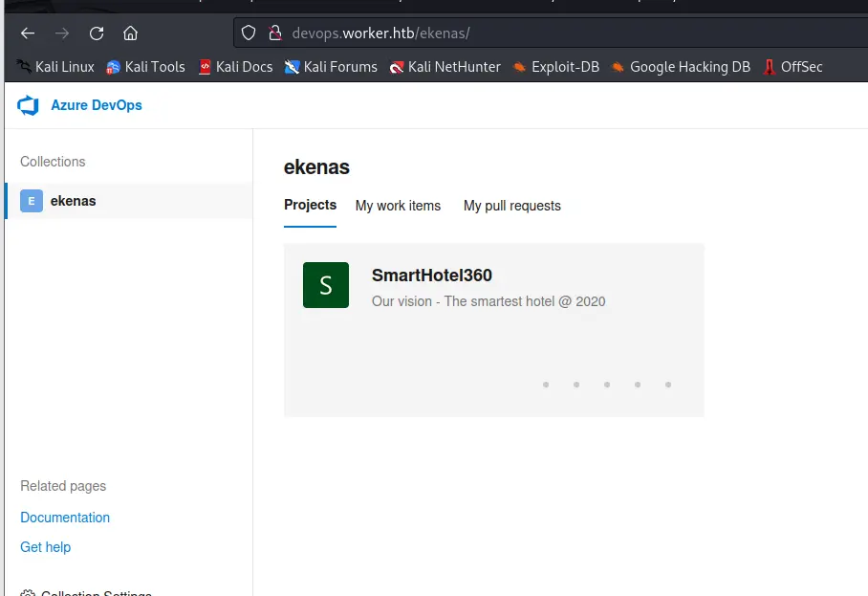Click the green S project avatar
The height and width of the screenshot is (596, 868).
326,285
